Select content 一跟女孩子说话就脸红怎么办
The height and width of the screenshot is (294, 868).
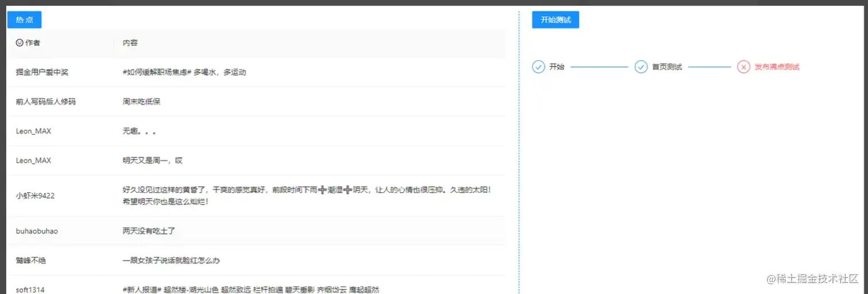(171, 261)
